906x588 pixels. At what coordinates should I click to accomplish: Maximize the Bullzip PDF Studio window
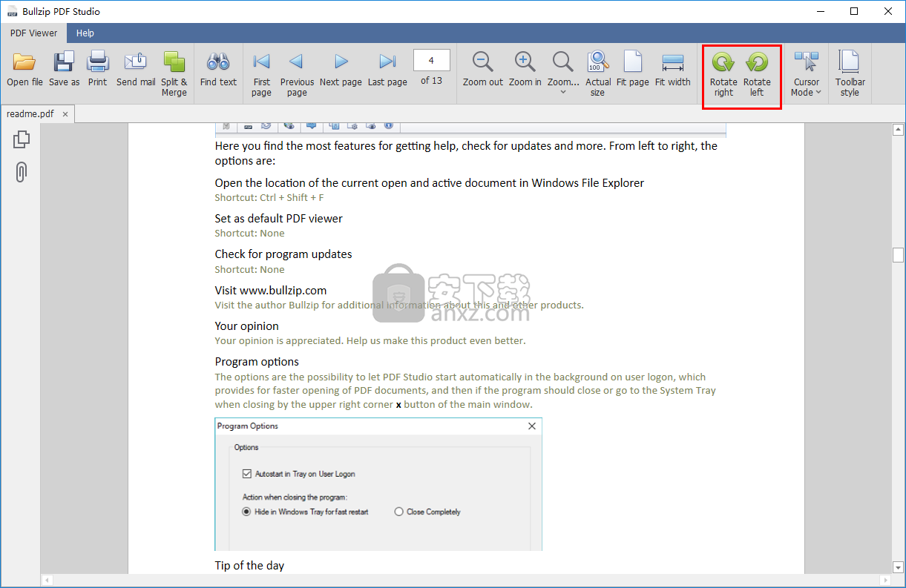coord(854,11)
